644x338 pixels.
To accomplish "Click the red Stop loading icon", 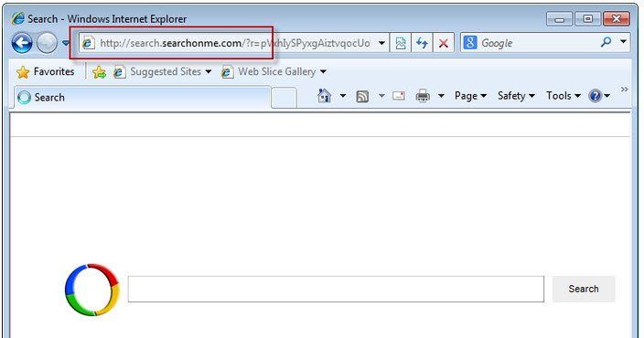I will point(443,43).
